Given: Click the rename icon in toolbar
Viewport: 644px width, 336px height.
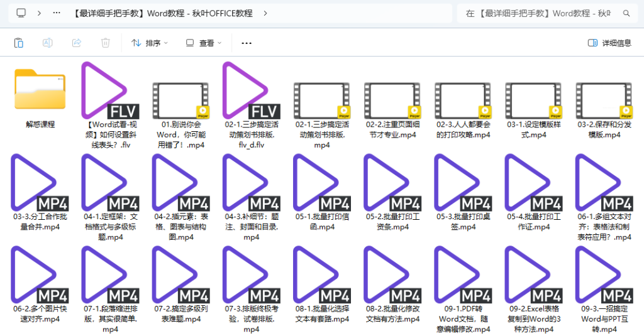Looking at the screenshot, I should point(48,43).
